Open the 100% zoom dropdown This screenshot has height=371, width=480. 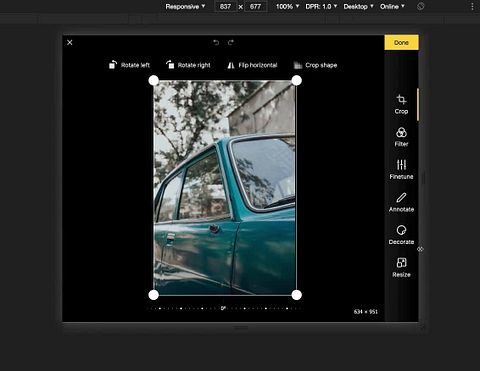click(x=287, y=6)
